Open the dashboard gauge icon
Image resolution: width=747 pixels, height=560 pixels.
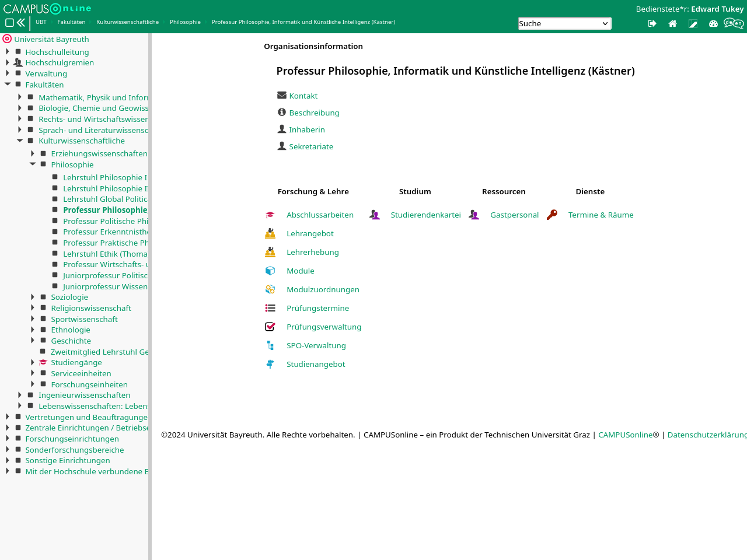coord(713,23)
